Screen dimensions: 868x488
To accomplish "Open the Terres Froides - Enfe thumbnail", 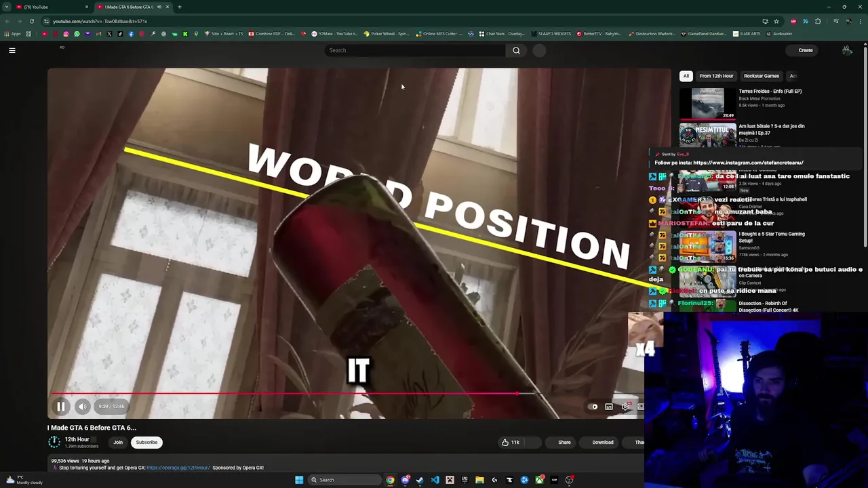I will 707,103.
